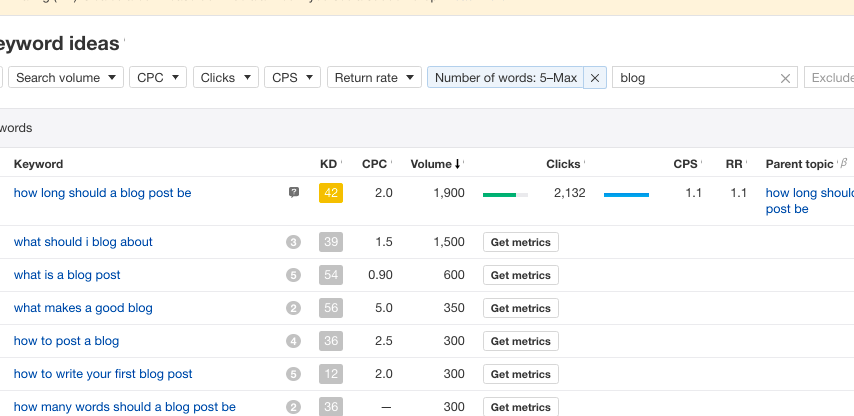Open the CPC filter dropdown
Screen dimensions: 854x416
158,77
